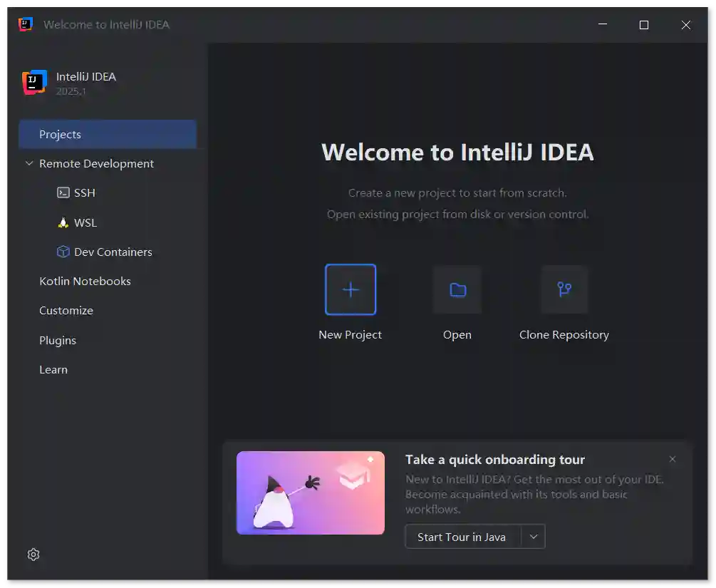Click the onboarding tour illustration thumbnail

coord(311,492)
